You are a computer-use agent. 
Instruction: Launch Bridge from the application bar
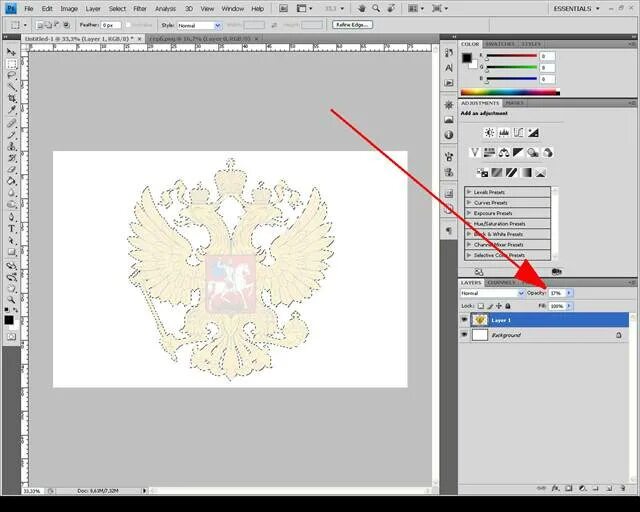pos(283,9)
